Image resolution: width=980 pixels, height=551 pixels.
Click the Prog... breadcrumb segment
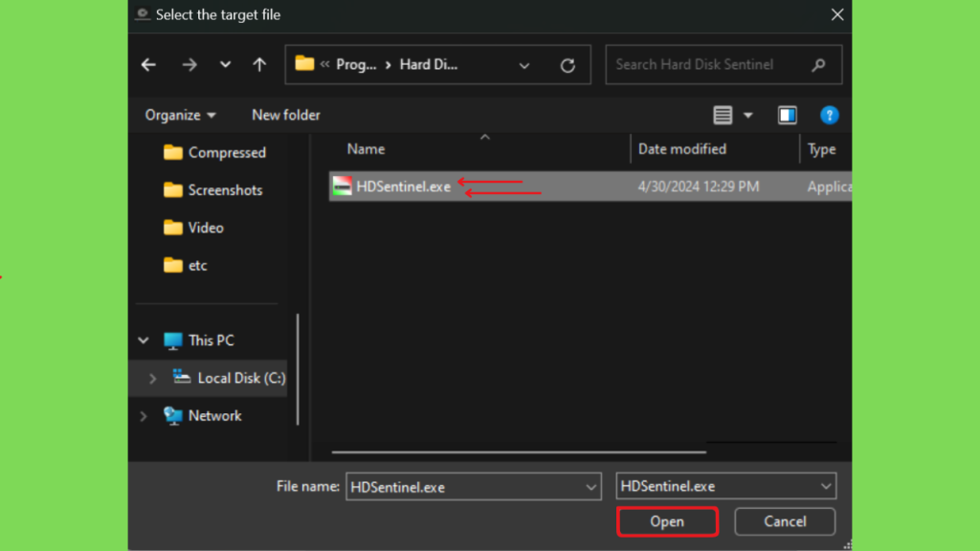pos(356,64)
